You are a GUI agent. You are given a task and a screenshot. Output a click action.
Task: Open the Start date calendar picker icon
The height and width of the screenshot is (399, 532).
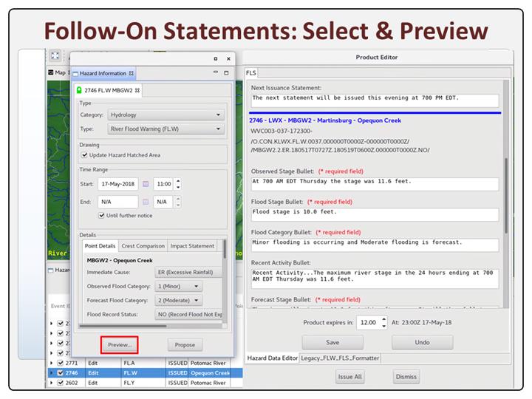click(146, 184)
